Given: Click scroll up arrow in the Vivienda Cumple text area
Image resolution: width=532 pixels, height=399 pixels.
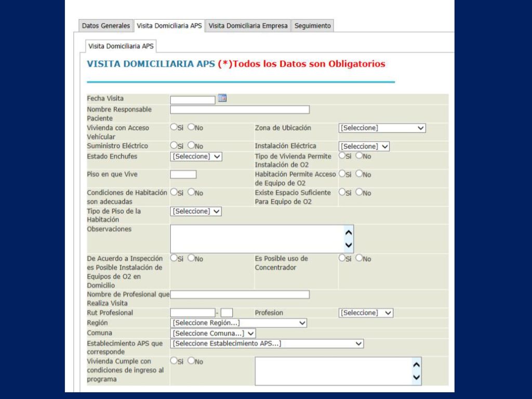Looking at the screenshot, I should tap(416, 365).
